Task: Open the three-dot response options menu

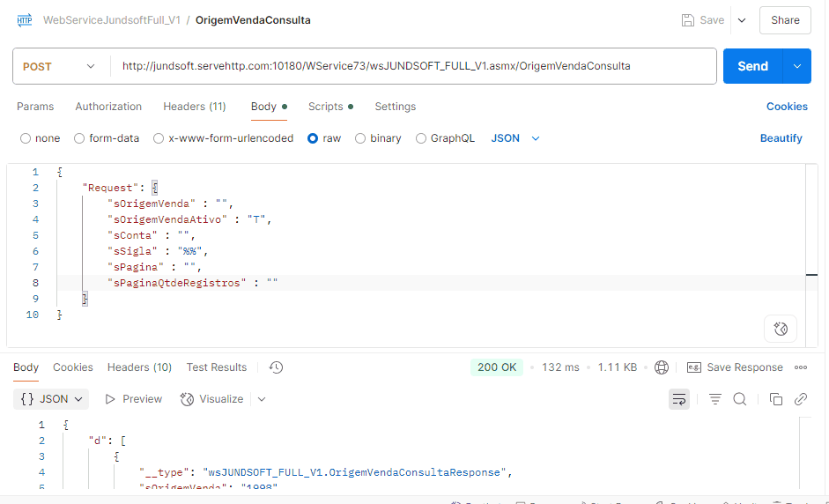Action: tap(801, 367)
